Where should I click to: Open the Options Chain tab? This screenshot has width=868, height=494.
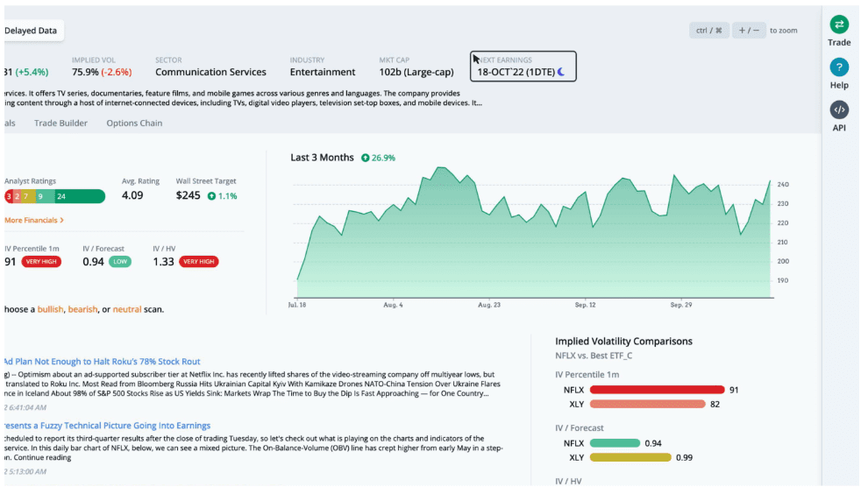pyautogui.click(x=134, y=123)
